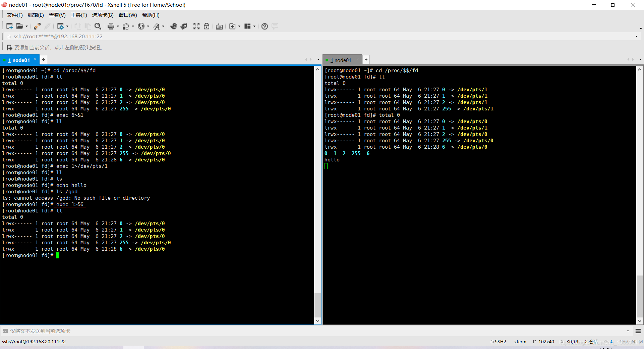Toggle full screen mode icon

196,26
